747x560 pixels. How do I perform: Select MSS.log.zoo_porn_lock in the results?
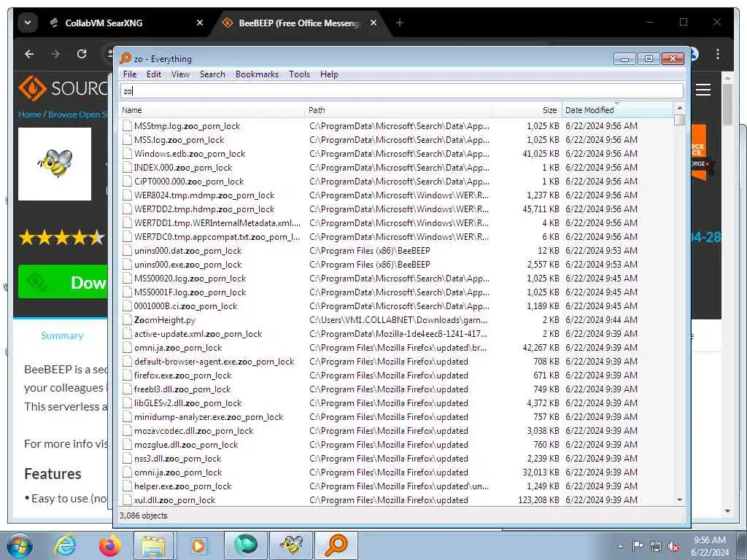click(x=396, y=140)
